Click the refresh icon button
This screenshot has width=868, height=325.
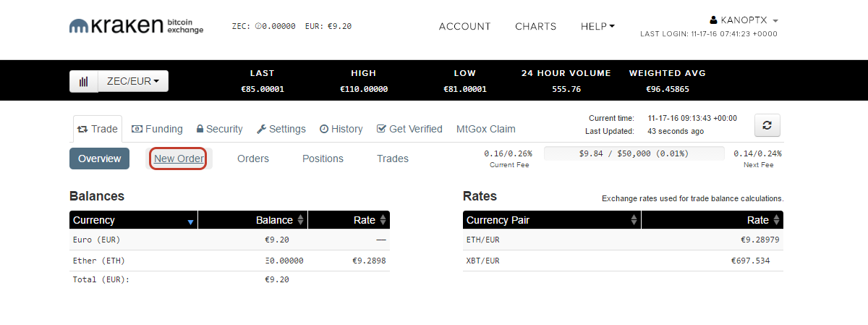[x=767, y=125]
